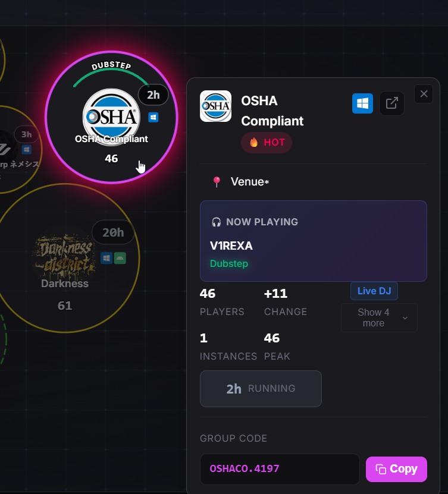This screenshot has height=494, width=448.
Task: Select the Darkness district bubble
Action: pyautogui.click(x=65, y=258)
